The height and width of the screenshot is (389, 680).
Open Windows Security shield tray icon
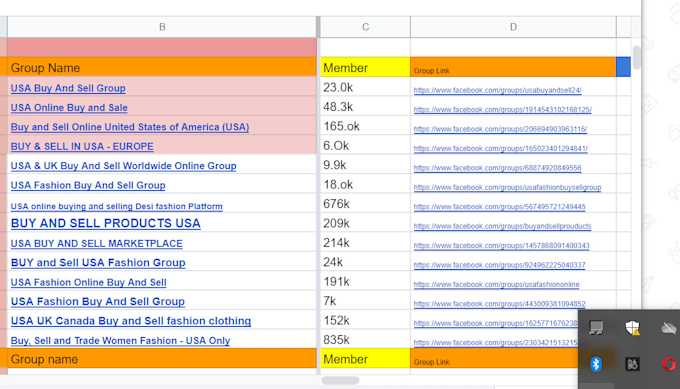coord(632,328)
